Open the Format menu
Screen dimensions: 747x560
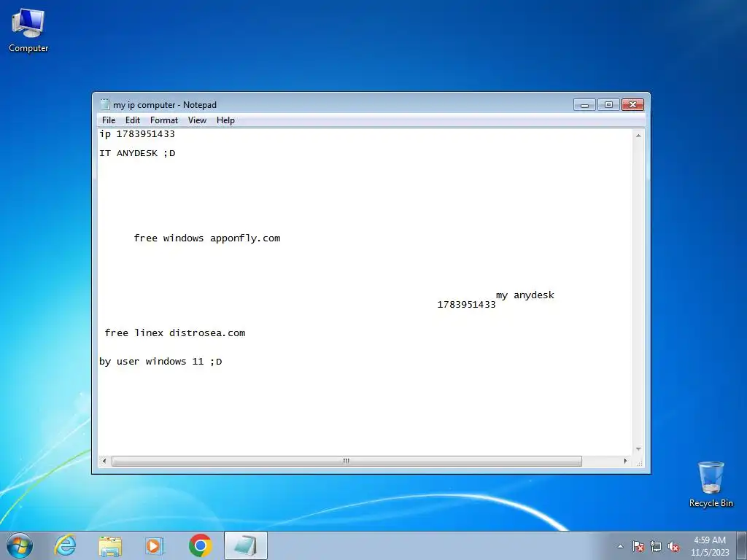164,120
